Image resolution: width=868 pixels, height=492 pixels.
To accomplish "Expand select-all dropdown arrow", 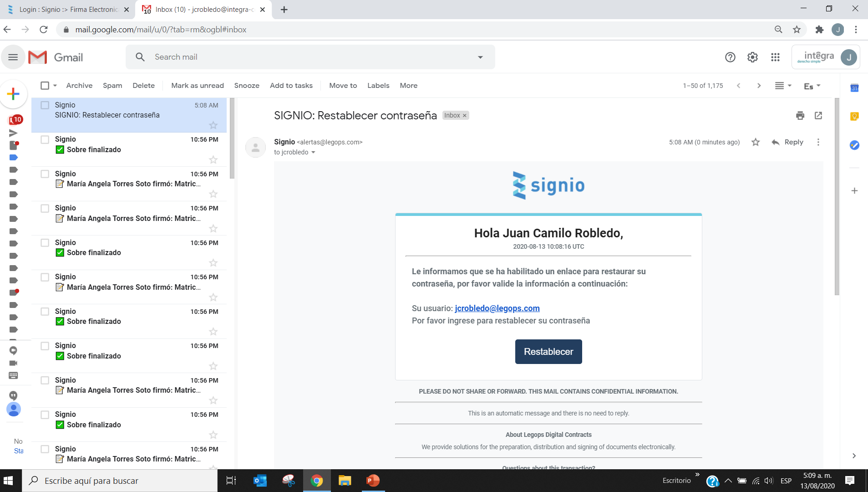I will [55, 86].
